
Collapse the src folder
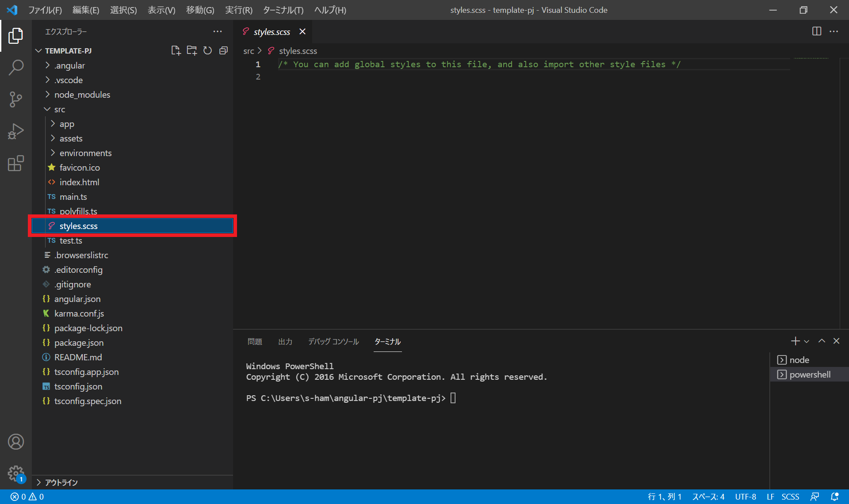59,109
